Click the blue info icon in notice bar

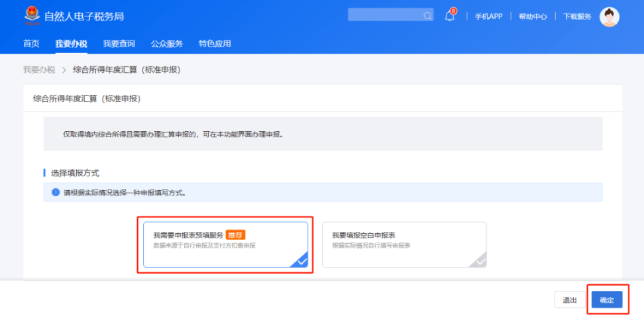pyautogui.click(x=56, y=193)
